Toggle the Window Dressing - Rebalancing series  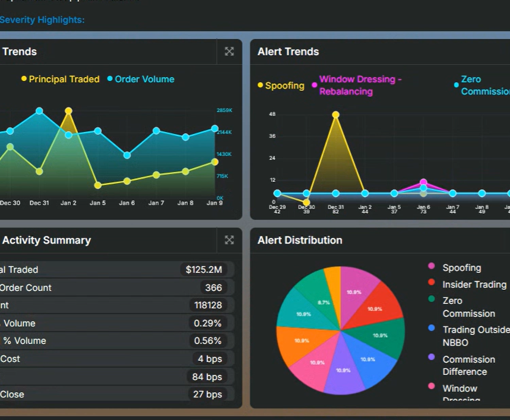[x=359, y=85]
